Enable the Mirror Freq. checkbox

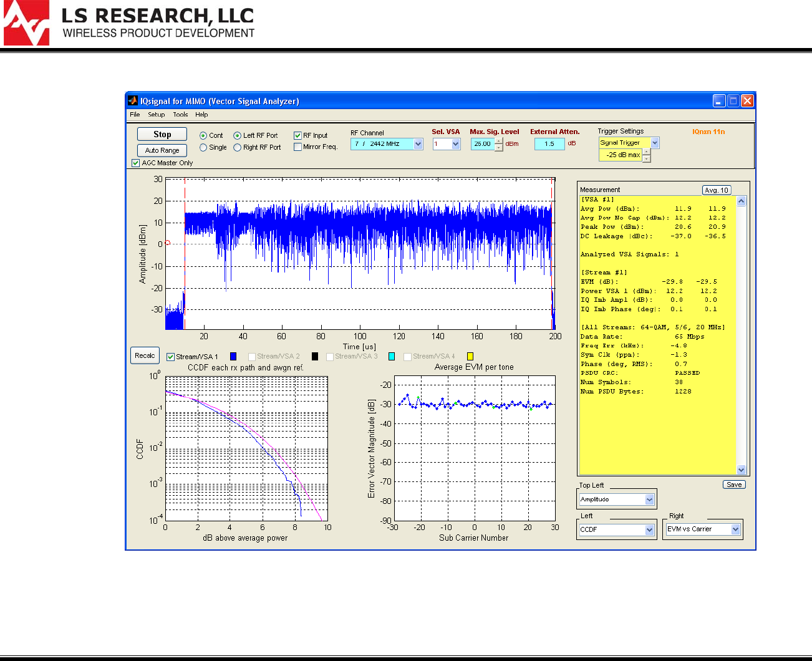click(x=298, y=147)
